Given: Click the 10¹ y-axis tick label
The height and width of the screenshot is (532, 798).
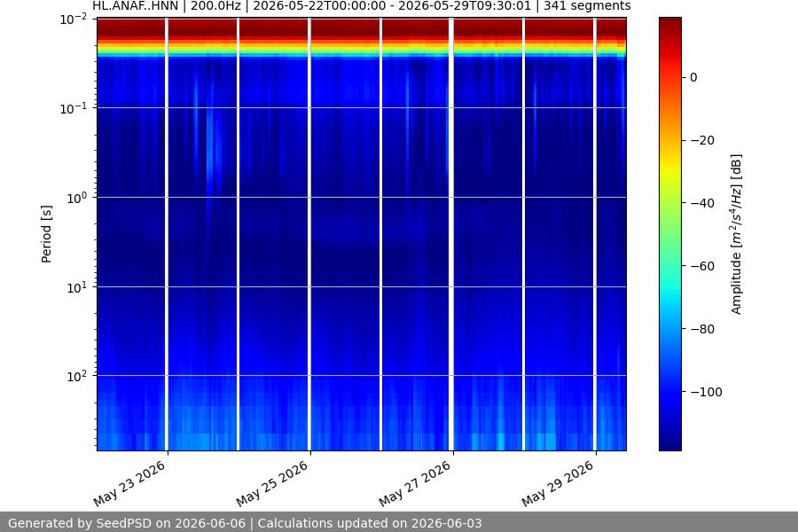Looking at the screenshot, I should [x=76, y=287].
